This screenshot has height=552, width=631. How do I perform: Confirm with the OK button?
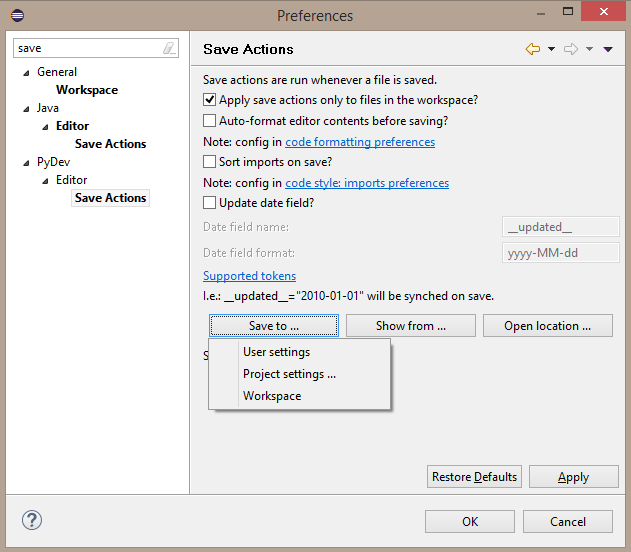[x=470, y=522]
